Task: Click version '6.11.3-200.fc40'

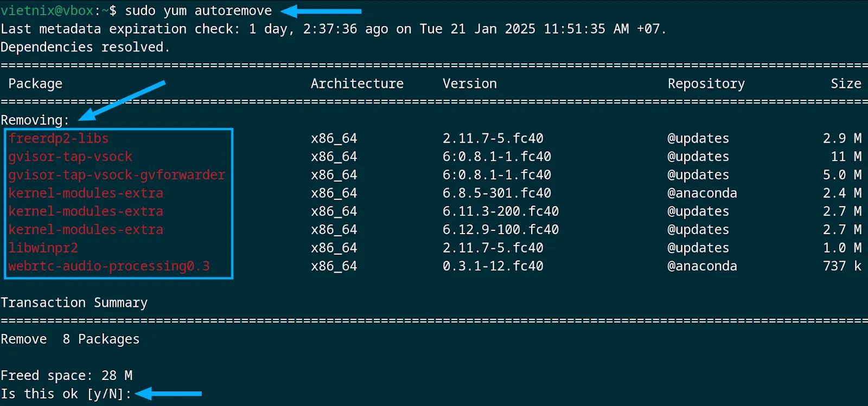Action: coord(501,211)
